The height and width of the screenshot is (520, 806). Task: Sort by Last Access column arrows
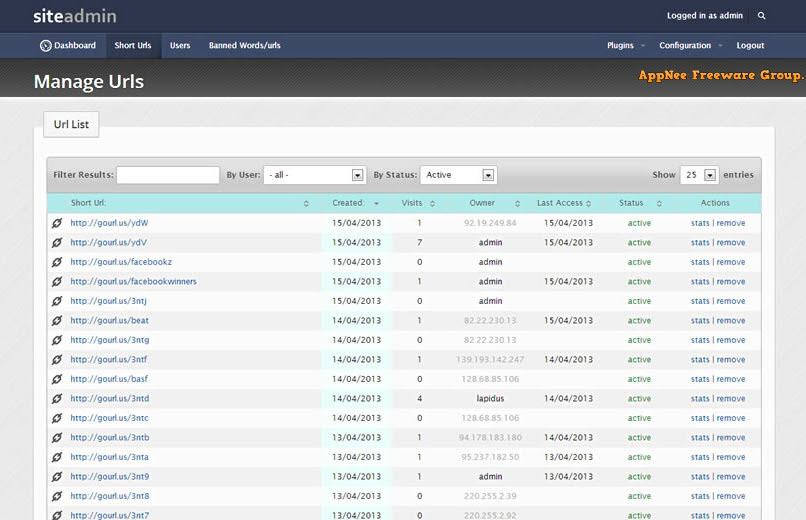tap(589, 203)
